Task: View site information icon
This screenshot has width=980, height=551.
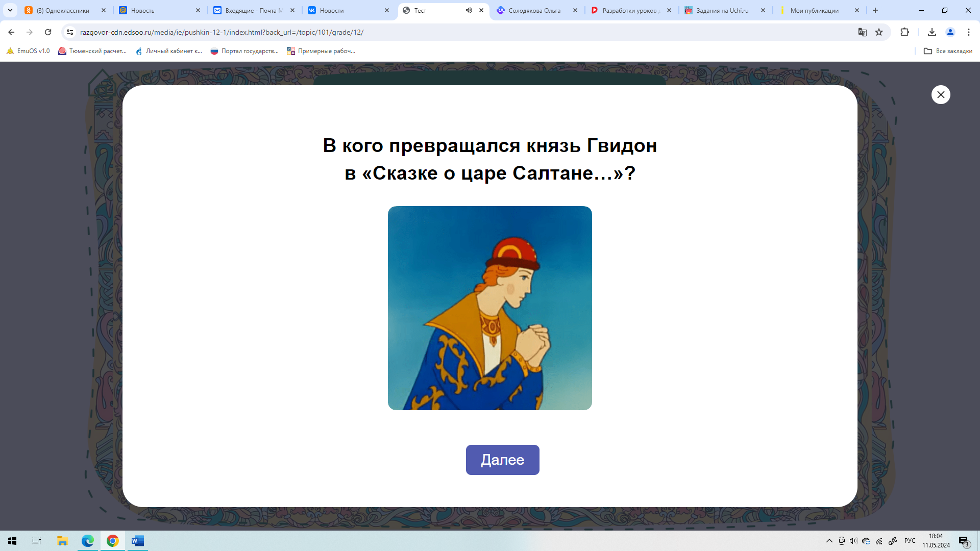Action: 70,32
